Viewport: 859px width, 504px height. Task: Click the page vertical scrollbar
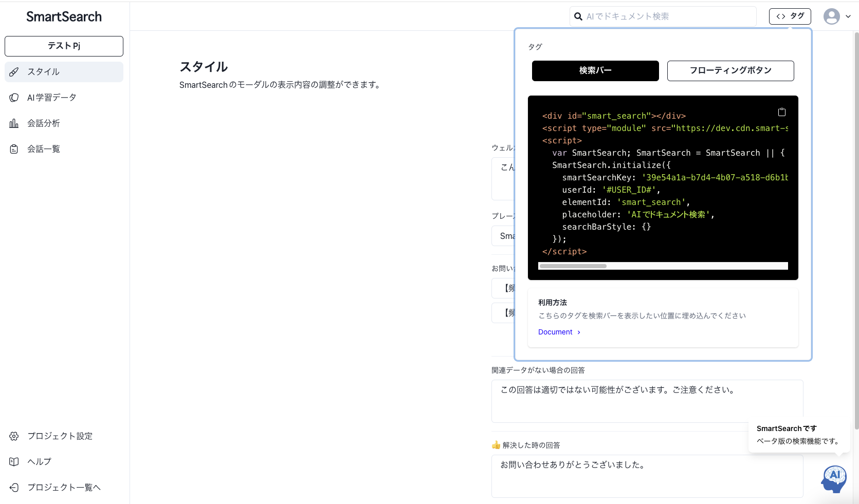pyautogui.click(x=856, y=230)
